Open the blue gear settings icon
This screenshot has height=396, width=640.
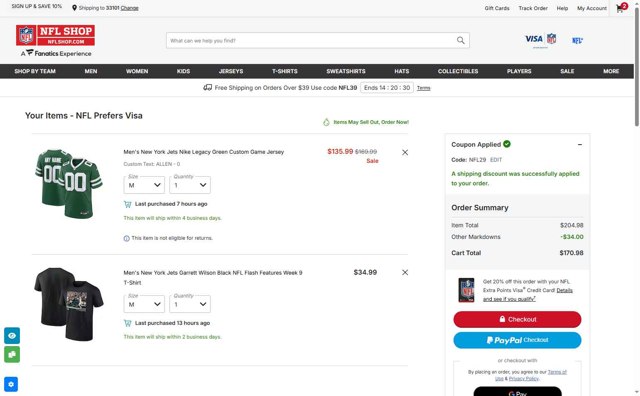pos(11,384)
